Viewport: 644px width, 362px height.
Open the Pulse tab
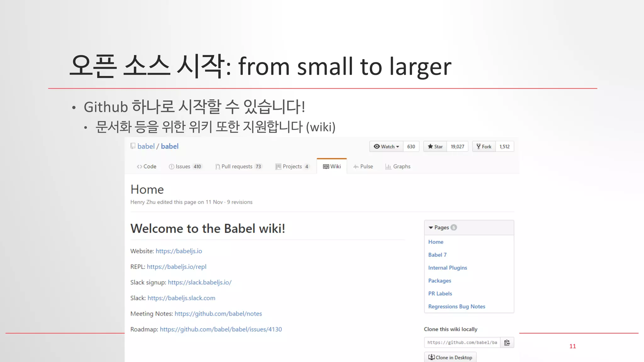tap(363, 167)
